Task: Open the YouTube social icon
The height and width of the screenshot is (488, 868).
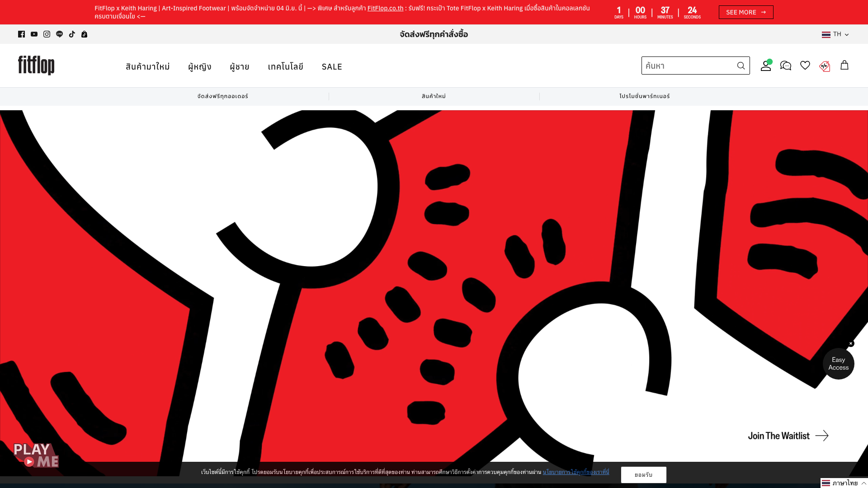Action: click(34, 34)
